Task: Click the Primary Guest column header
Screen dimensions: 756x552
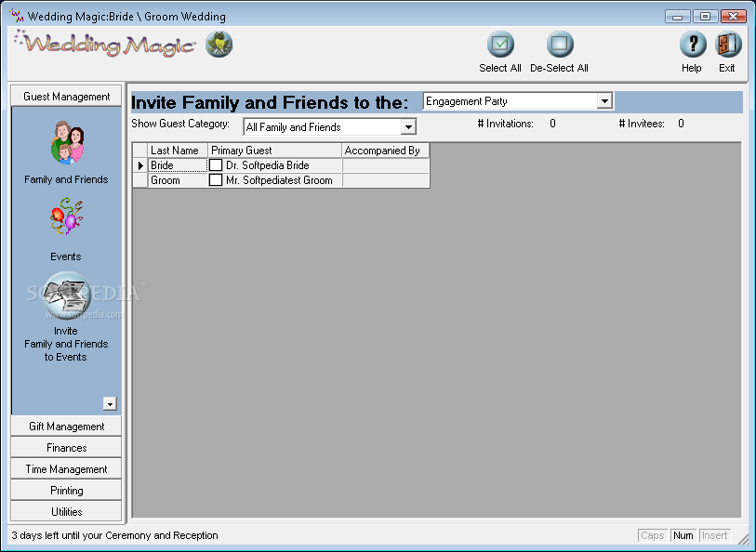Action: point(275,151)
